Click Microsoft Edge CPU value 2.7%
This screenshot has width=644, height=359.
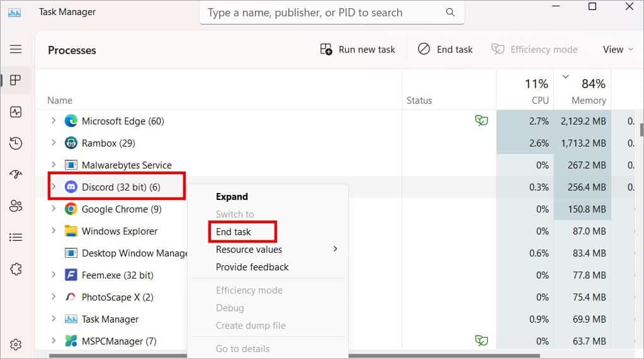(539, 121)
